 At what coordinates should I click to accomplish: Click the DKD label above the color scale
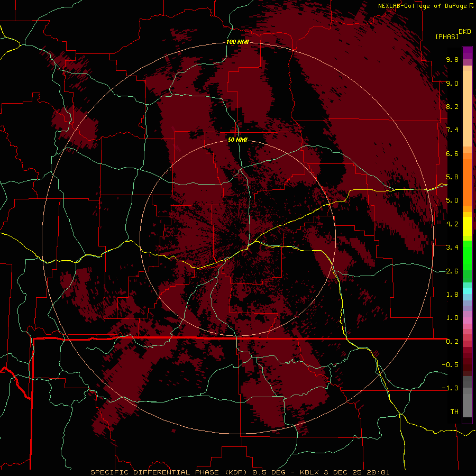coord(465,32)
